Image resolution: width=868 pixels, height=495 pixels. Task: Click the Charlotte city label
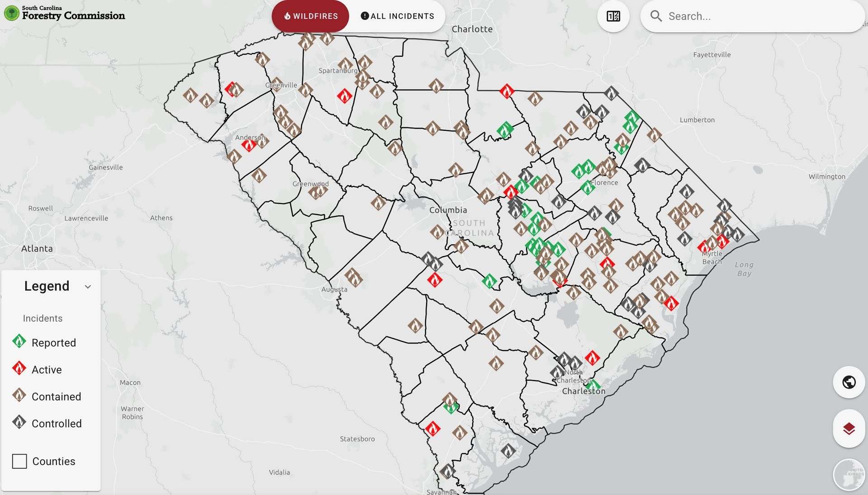(x=472, y=29)
